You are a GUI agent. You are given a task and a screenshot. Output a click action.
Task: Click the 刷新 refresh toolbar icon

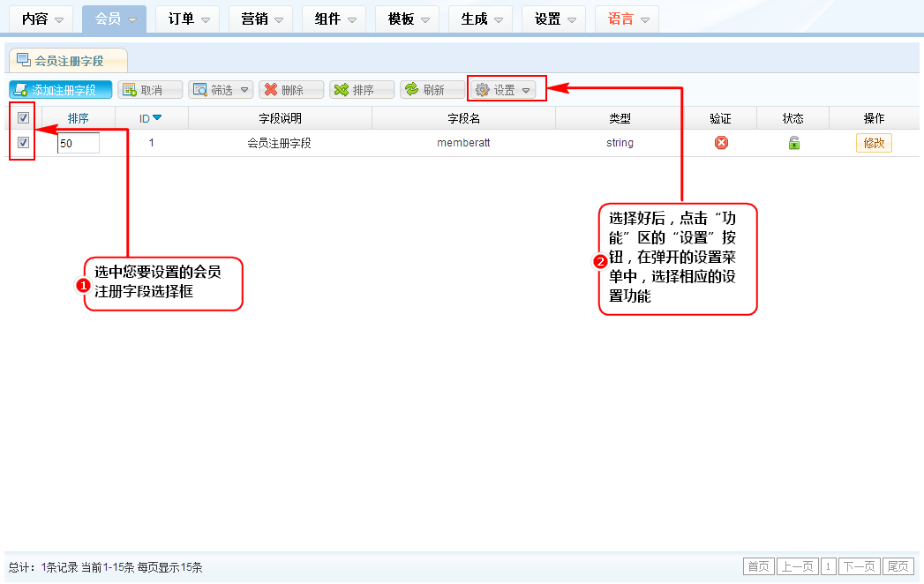pos(411,90)
